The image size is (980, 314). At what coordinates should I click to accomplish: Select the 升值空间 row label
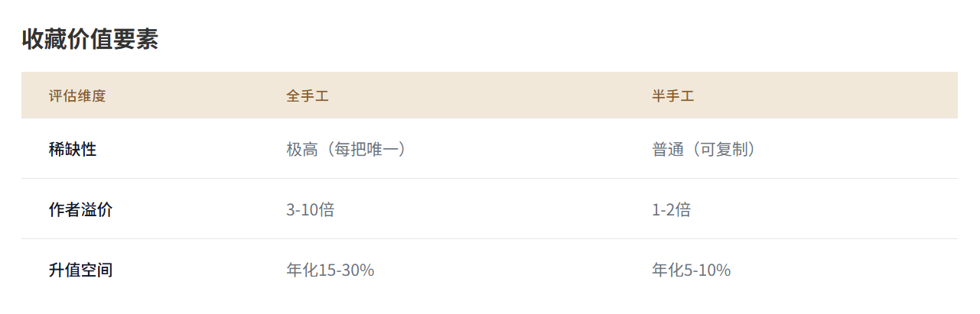(80, 270)
